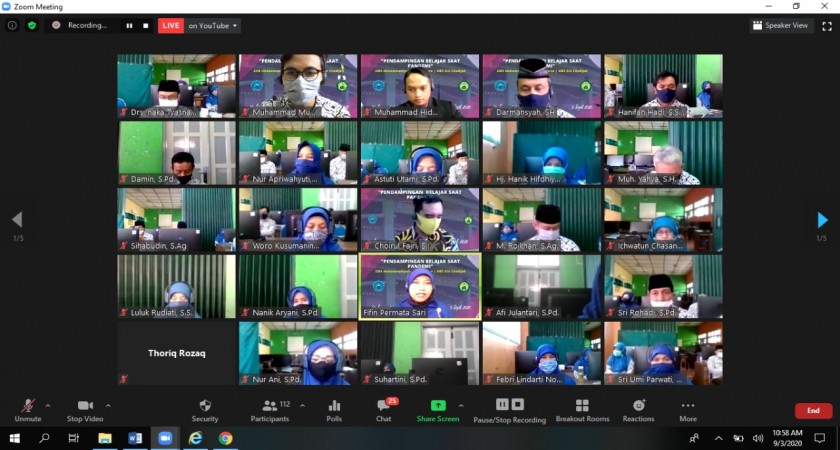
Task: Stop the recording in the top bar
Action: 145,25
